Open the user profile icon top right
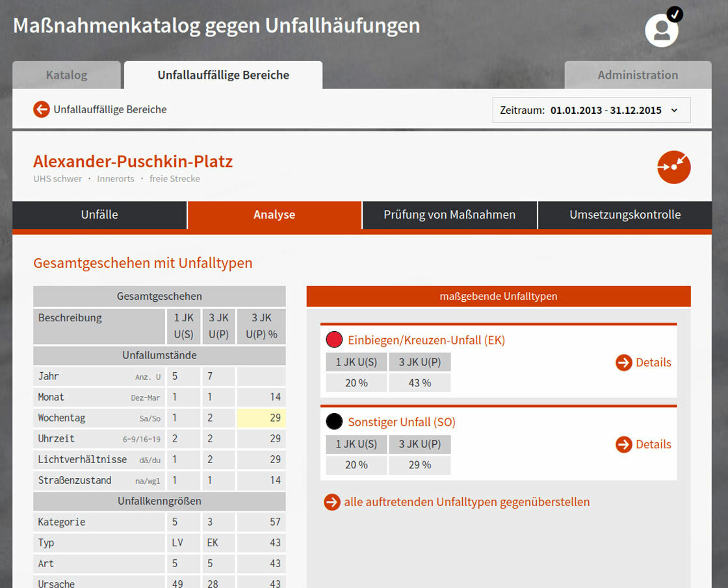Image resolution: width=728 pixels, height=588 pixels. pos(661,30)
